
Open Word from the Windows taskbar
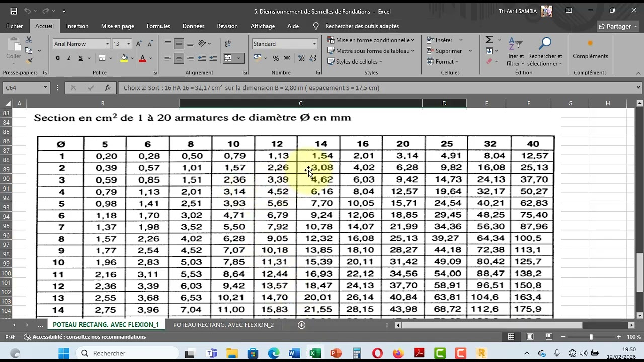[x=294, y=353]
